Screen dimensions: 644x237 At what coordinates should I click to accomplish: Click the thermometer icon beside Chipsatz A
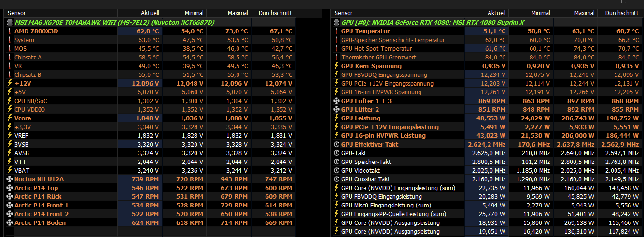tap(9, 57)
